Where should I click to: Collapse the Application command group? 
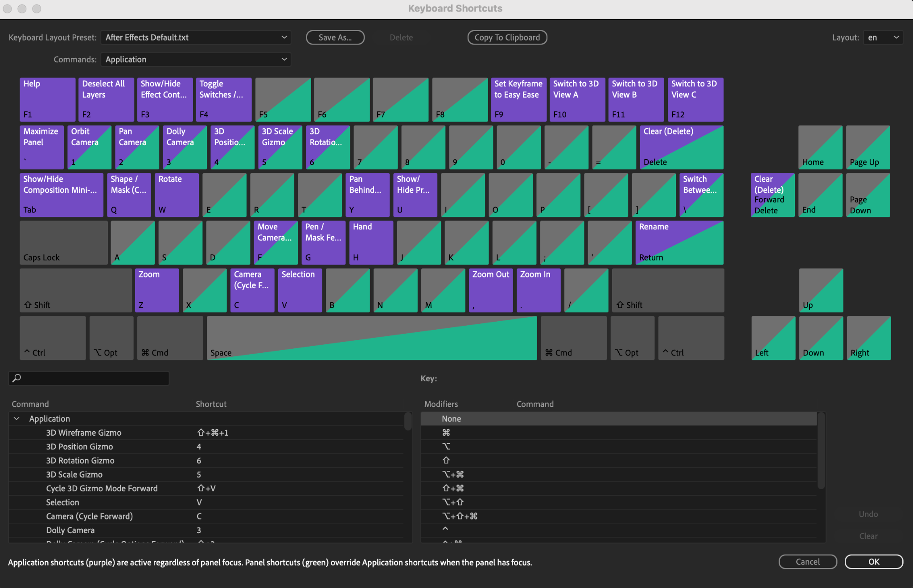16,419
